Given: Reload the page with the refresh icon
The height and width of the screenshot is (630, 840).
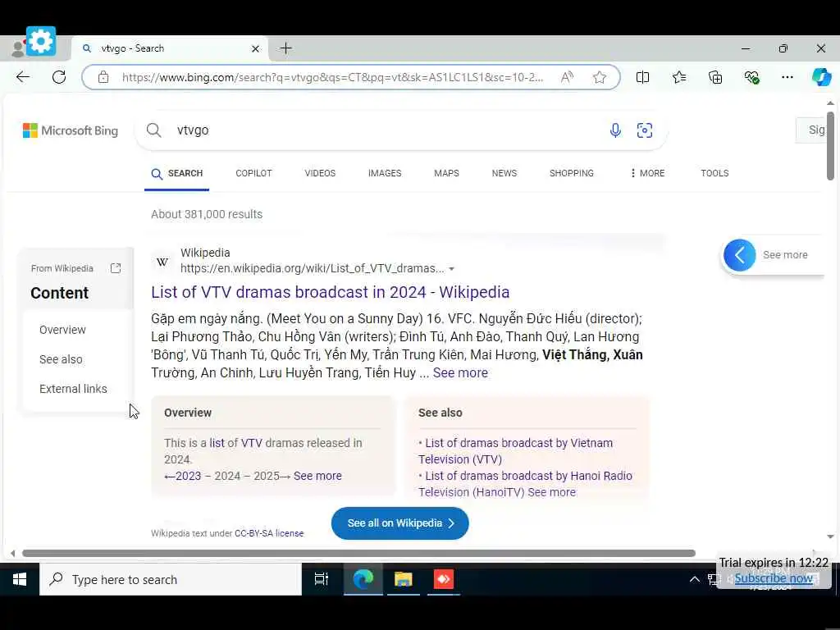Looking at the screenshot, I should point(59,77).
